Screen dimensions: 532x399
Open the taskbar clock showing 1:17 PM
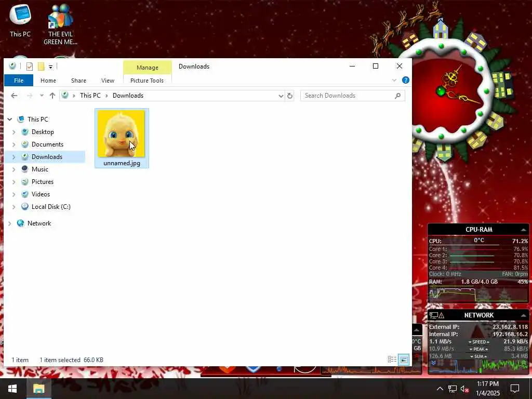pyautogui.click(x=487, y=389)
